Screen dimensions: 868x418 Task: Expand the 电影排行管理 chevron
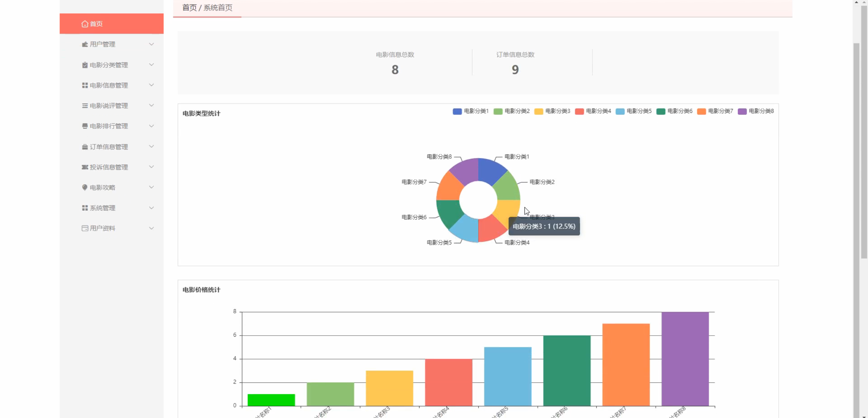pyautogui.click(x=151, y=126)
